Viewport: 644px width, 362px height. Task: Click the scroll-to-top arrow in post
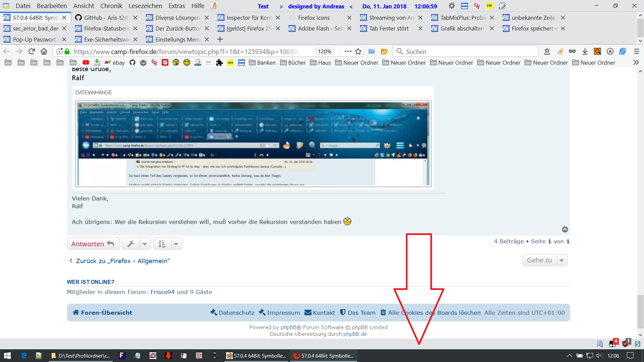[565, 229]
